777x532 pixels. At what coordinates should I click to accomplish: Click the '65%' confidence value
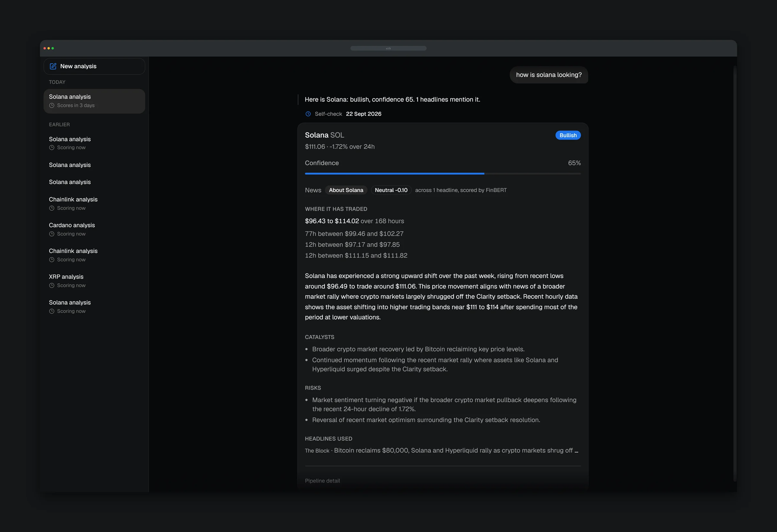point(574,163)
